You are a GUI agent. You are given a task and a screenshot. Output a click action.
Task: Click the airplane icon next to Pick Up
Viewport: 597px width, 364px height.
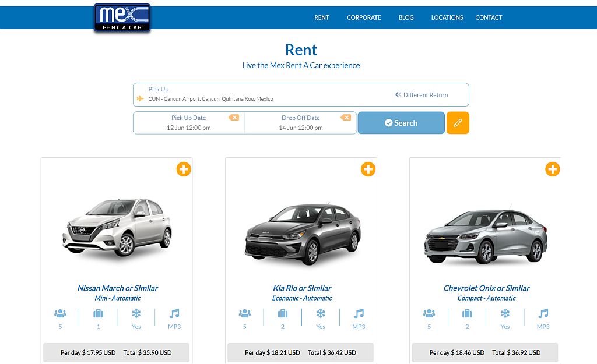[141, 98]
